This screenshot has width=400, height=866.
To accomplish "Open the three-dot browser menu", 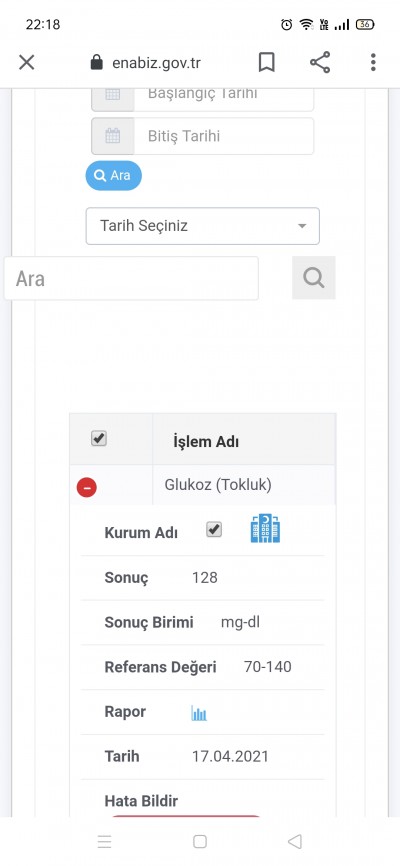I will [x=373, y=62].
